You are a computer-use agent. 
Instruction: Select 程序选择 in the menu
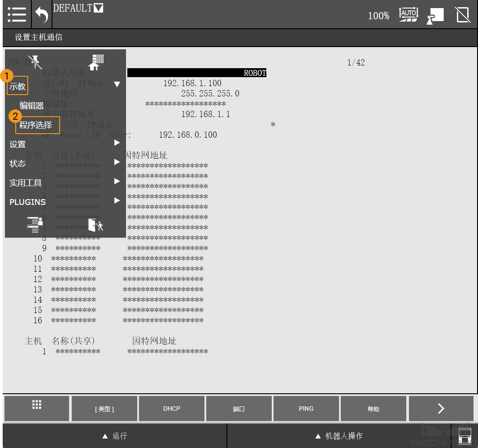(36, 125)
